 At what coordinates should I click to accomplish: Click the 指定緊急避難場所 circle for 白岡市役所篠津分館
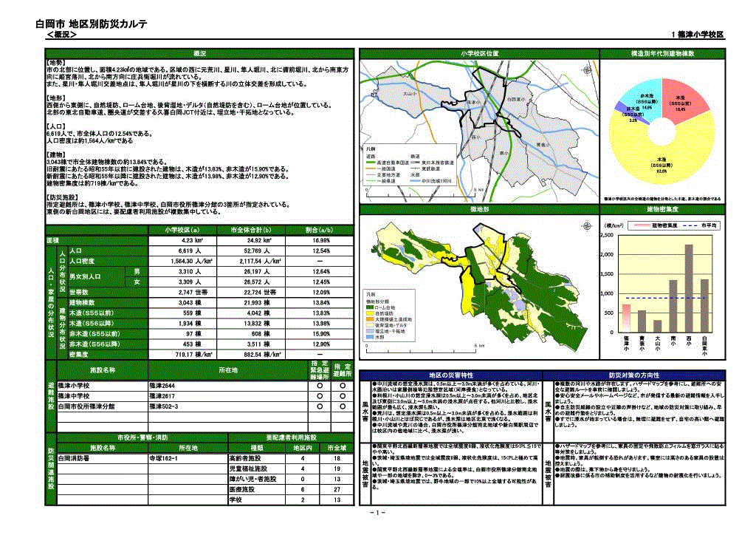(320, 406)
